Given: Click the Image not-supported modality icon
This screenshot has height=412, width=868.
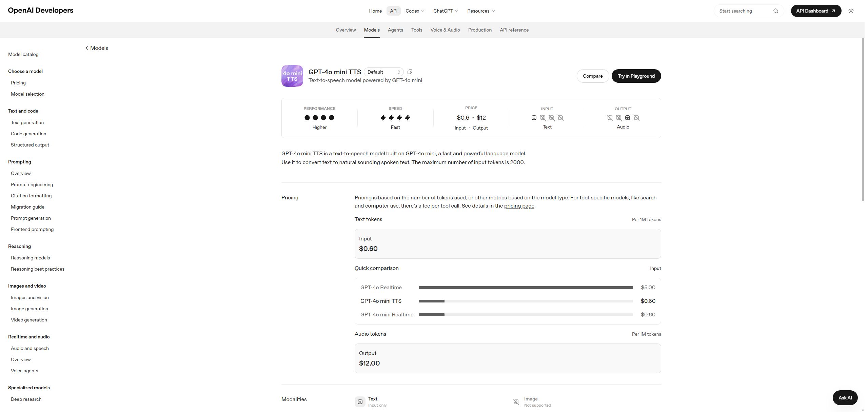Looking at the screenshot, I should (x=516, y=402).
